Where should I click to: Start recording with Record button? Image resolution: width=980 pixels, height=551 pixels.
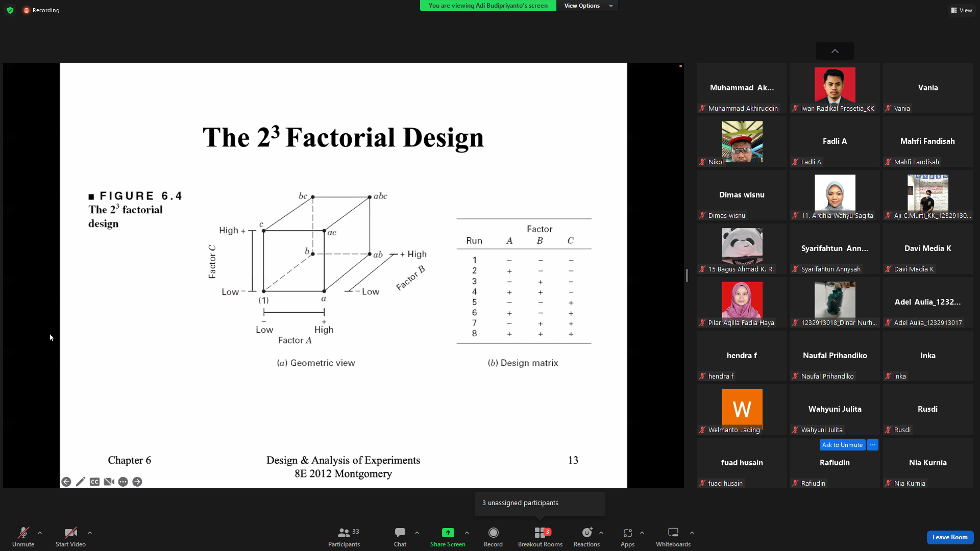pos(493,537)
